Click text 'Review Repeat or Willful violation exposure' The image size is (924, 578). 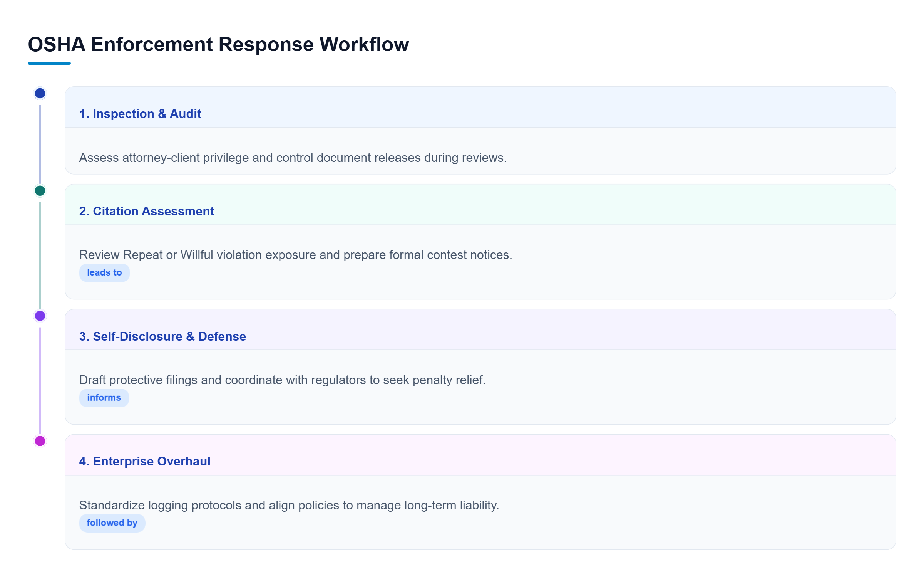tap(198, 255)
